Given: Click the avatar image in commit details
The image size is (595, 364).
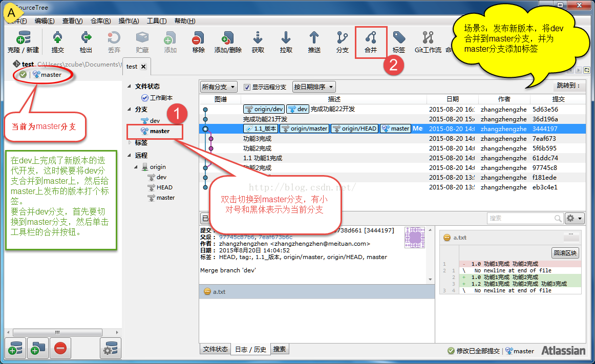Looking at the screenshot, I should pyautogui.click(x=415, y=238).
